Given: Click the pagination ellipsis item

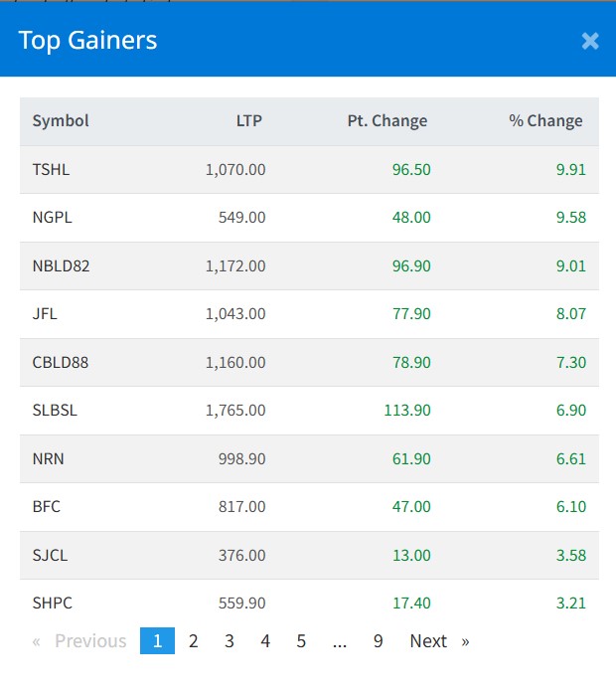Looking at the screenshot, I should point(340,641).
